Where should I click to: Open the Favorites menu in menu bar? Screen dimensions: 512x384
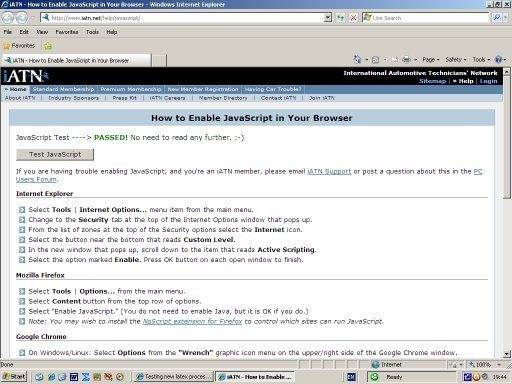click(x=67, y=32)
